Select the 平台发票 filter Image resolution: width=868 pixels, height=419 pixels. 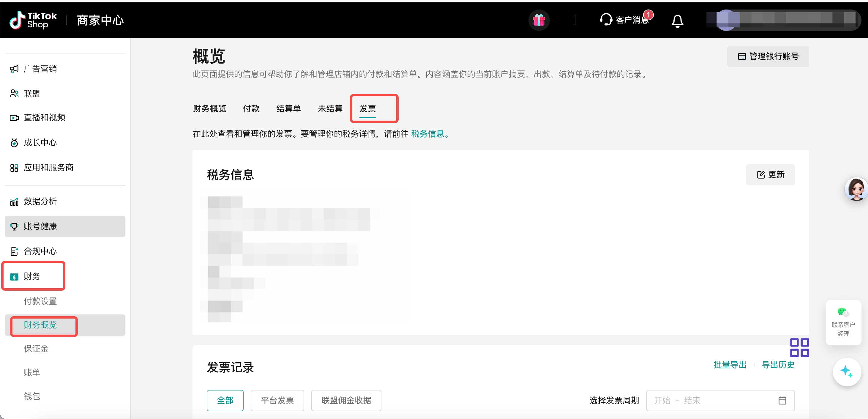click(277, 400)
